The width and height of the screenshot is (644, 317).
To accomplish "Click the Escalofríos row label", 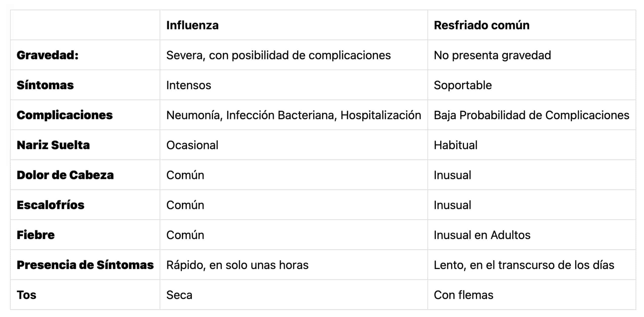I will point(50,205).
